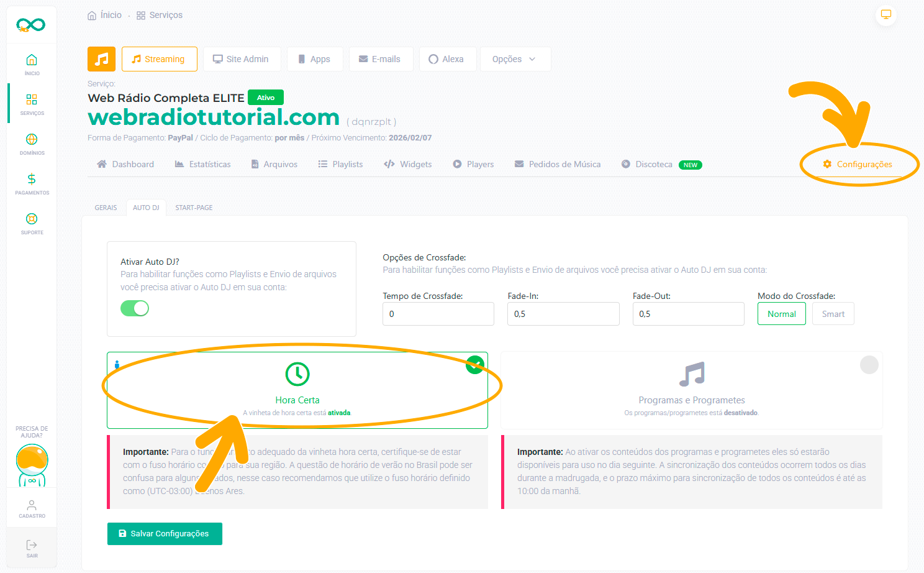
Task: Open Cadastro user icon in sidebar
Action: (32, 508)
